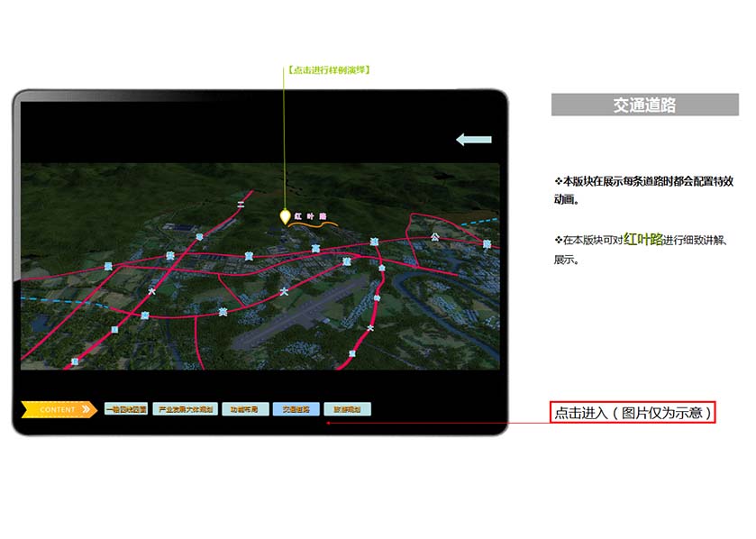Screen dimensions: 756x539
Task: Go to the 旅游规划 tab
Action: pyautogui.click(x=347, y=409)
